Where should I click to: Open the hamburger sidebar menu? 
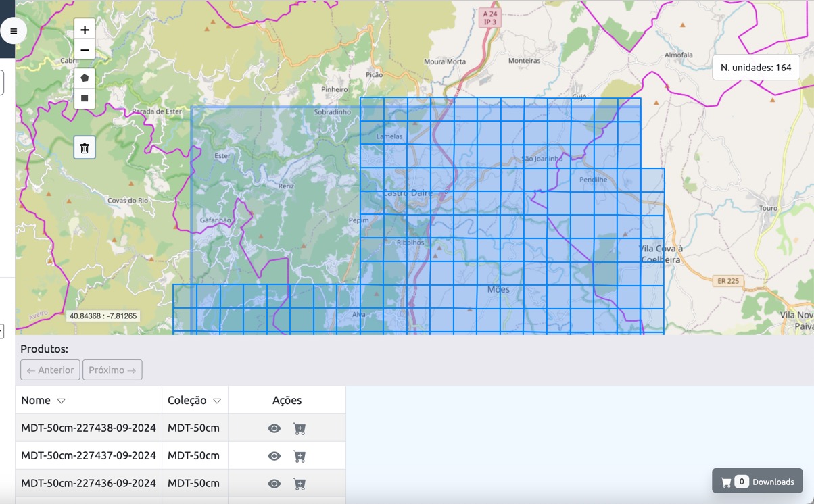coord(14,31)
